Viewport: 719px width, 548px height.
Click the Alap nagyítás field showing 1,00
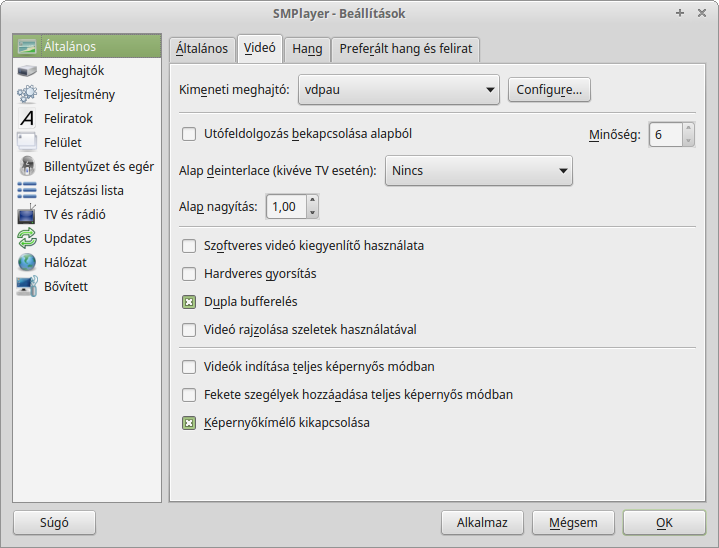click(x=286, y=207)
